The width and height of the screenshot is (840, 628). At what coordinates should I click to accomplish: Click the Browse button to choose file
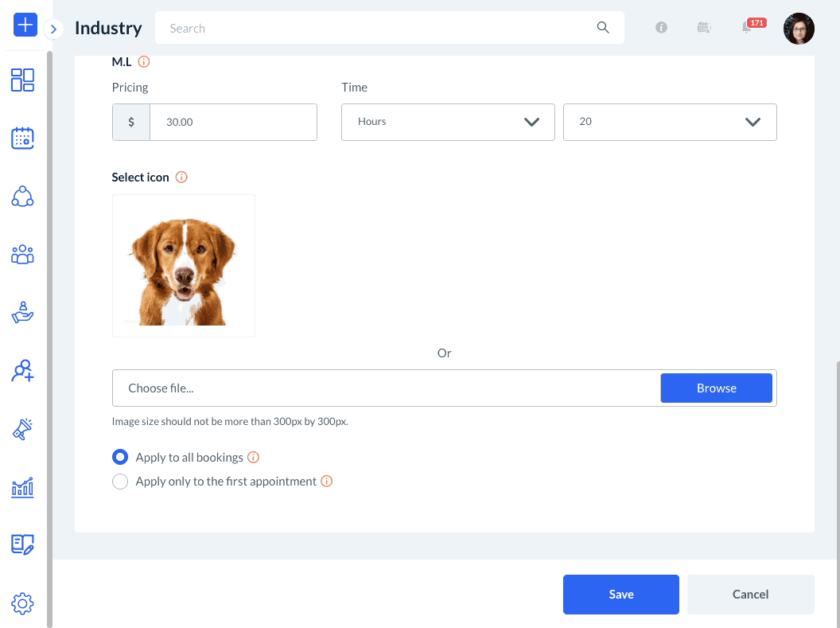716,388
